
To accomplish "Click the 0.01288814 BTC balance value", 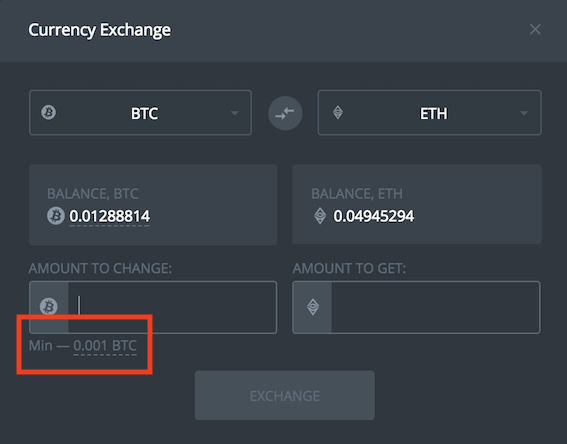I will [110, 216].
